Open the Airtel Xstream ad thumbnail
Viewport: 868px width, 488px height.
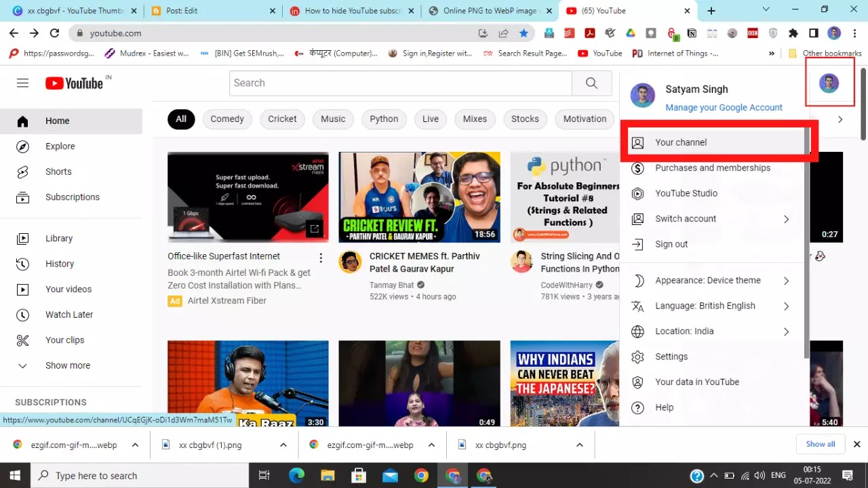pos(248,197)
